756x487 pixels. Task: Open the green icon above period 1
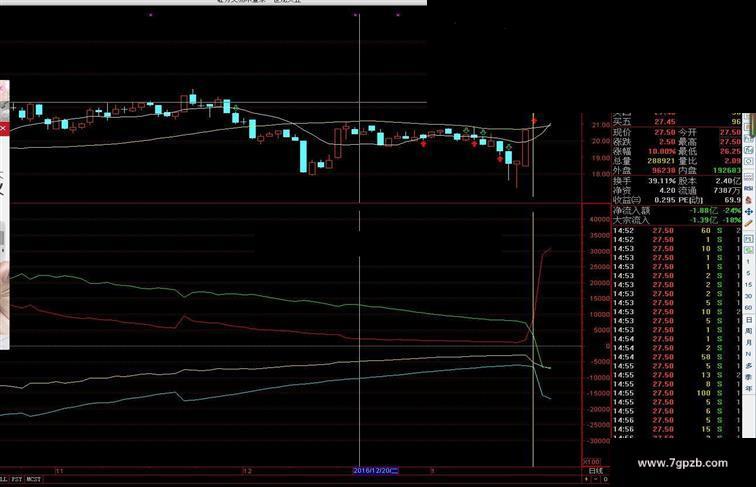coord(749,250)
